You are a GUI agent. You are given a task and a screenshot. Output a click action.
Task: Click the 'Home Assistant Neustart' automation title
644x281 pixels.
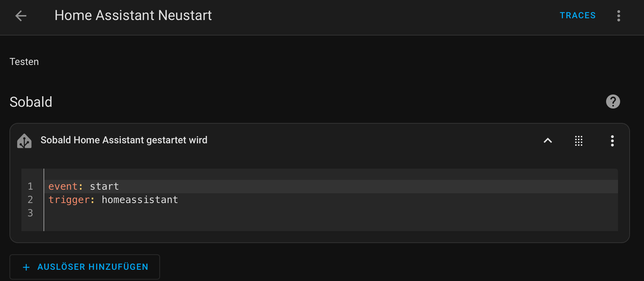tap(133, 15)
